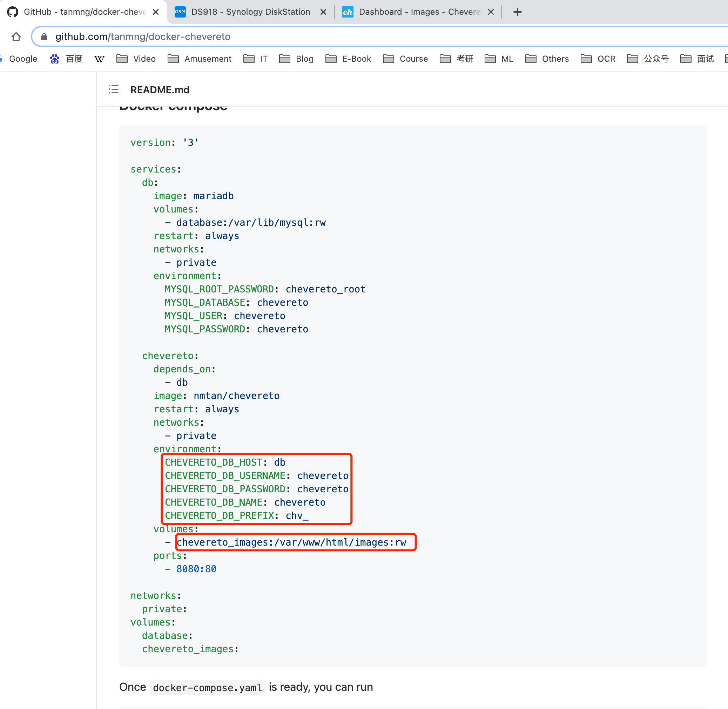
Task: Click the 考研 bookmark folder icon
Action: click(445, 59)
